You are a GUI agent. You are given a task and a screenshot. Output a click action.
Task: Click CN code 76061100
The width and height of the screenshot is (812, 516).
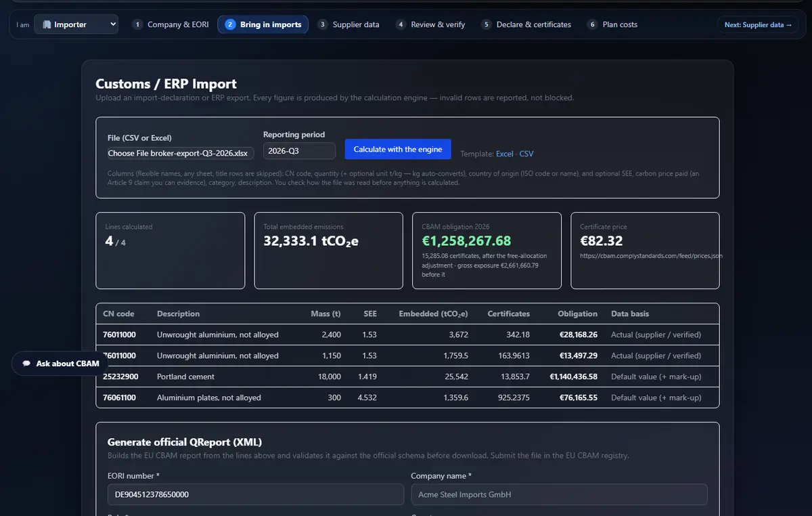(x=119, y=397)
